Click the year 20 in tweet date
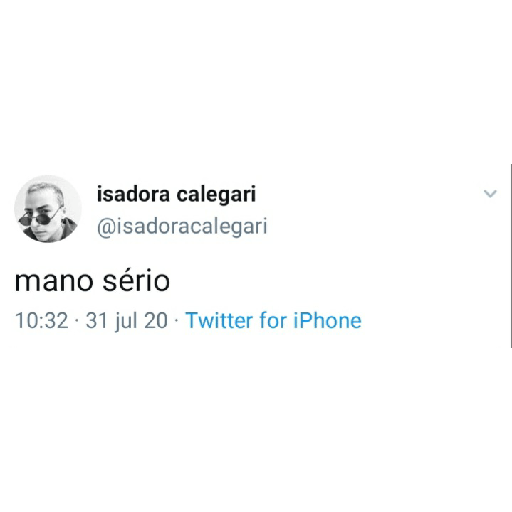Screen dimensions: 512x512 click(x=156, y=320)
